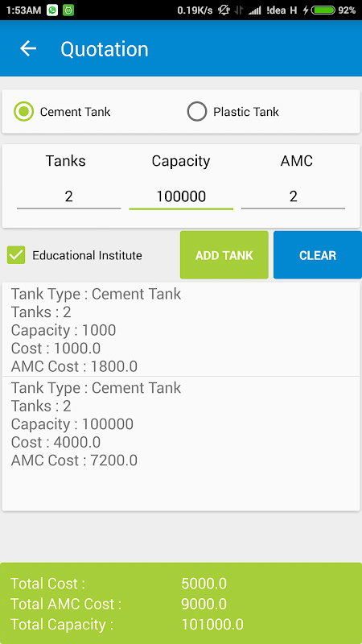Screen dimensions: 362x644
Task: Tap the signal strength bars icon
Action: (255, 10)
